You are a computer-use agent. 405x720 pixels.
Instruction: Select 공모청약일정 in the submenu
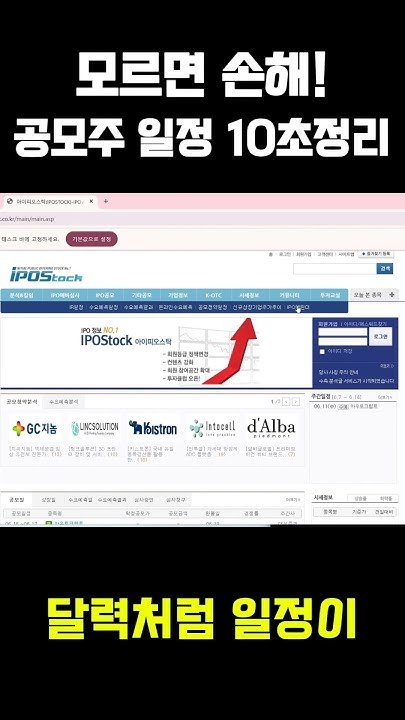pos(212,307)
